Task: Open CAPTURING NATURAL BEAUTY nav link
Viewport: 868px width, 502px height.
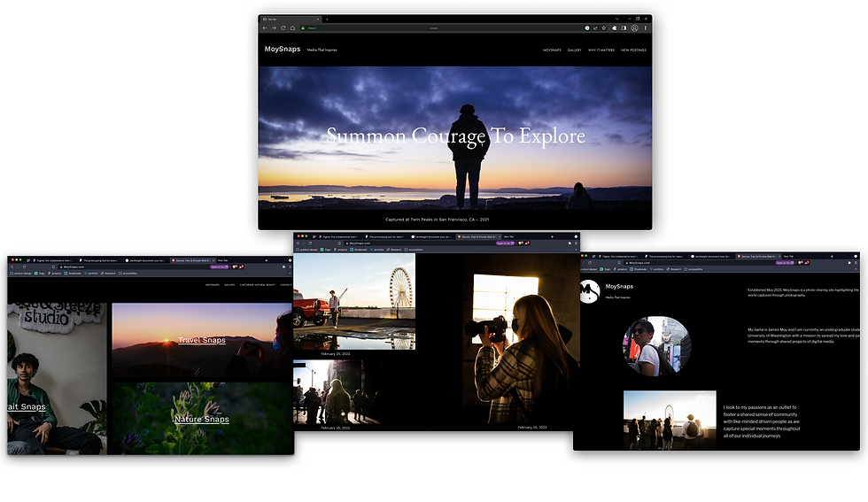Action: (x=258, y=285)
